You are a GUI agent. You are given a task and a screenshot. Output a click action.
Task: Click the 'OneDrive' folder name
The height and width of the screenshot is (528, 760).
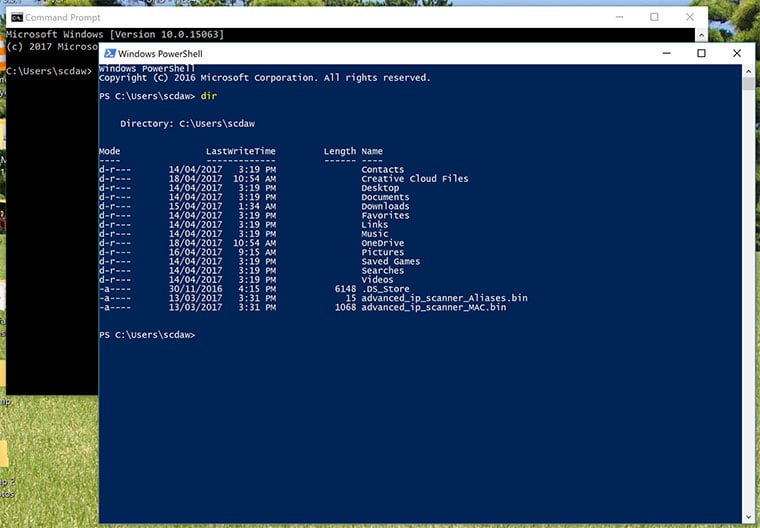382,243
